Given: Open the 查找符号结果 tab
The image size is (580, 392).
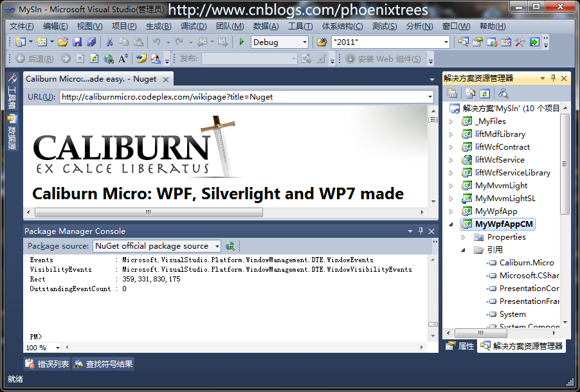Looking at the screenshot, I should click(103, 364).
